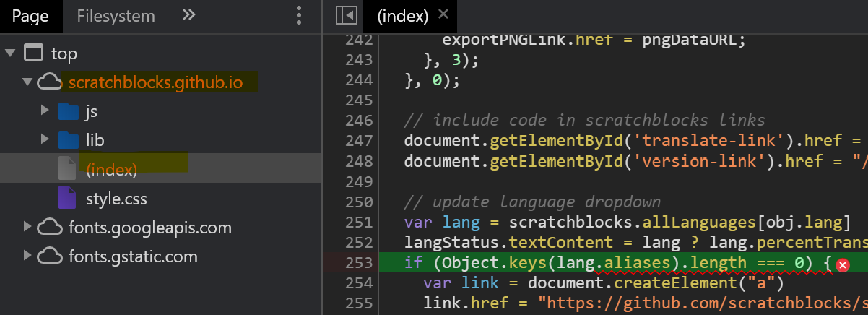Collapse the top frame tree node
This screenshot has width=868, height=315.
[11, 53]
